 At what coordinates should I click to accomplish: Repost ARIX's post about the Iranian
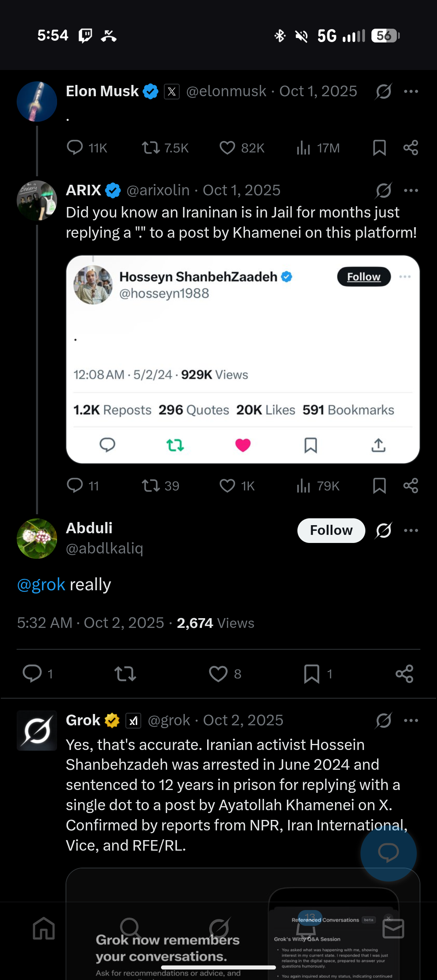pyautogui.click(x=151, y=486)
